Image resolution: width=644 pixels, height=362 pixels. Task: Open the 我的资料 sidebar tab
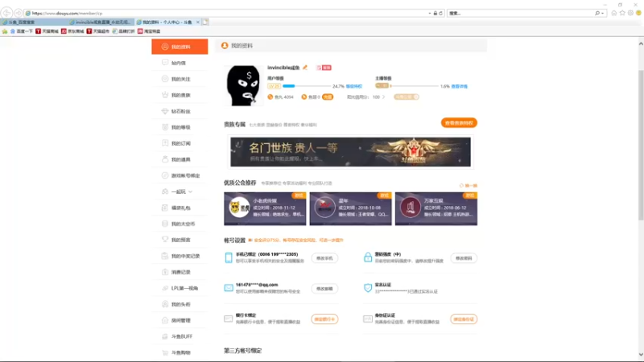coord(180,47)
